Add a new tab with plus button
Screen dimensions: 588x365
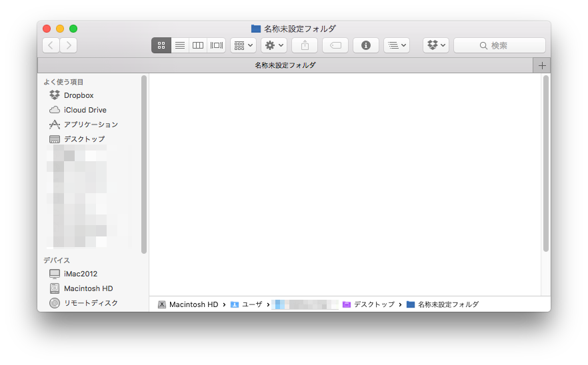[x=542, y=65]
